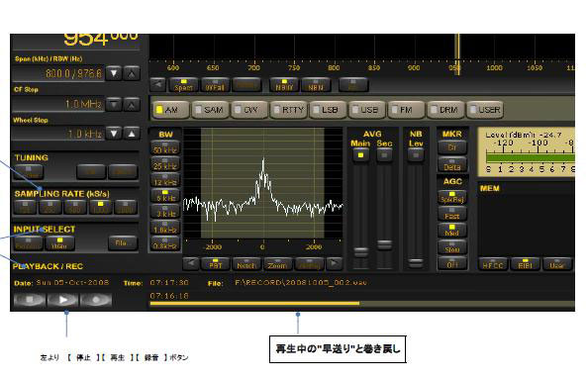This screenshot has height=381, width=588.
Task: Select FM mode
Action: pos(406,110)
